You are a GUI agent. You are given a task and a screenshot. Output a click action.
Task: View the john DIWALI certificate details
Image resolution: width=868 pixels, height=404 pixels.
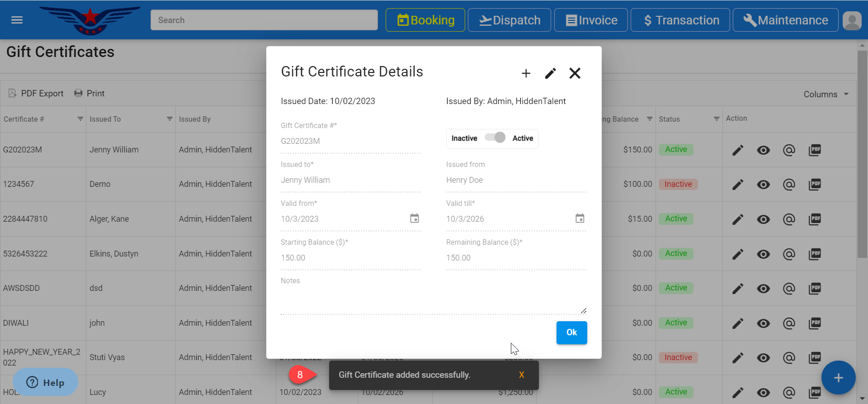[x=763, y=323]
